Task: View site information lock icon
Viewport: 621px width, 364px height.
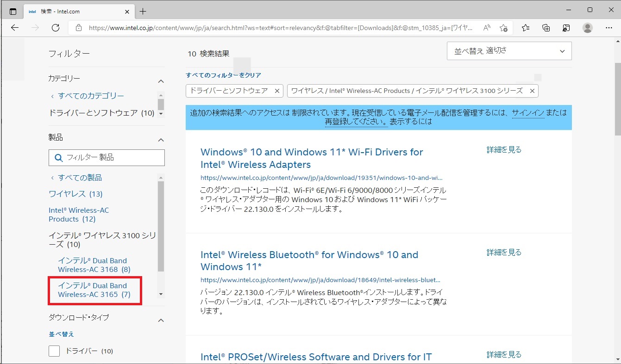Action: click(x=79, y=28)
